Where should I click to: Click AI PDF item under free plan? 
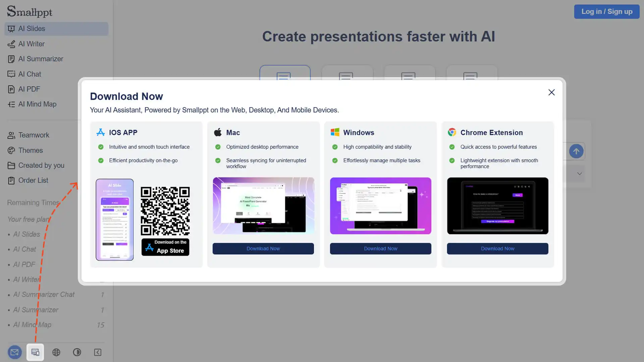pos(24,264)
